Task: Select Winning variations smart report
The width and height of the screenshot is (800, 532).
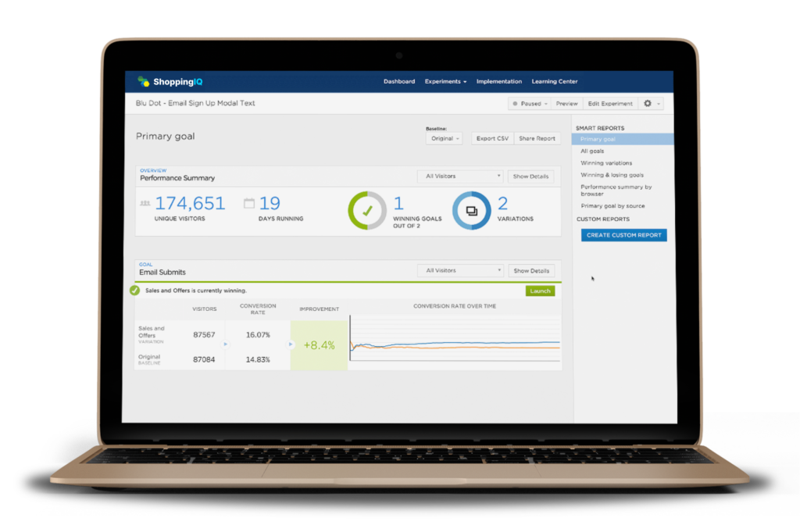Action: click(606, 163)
